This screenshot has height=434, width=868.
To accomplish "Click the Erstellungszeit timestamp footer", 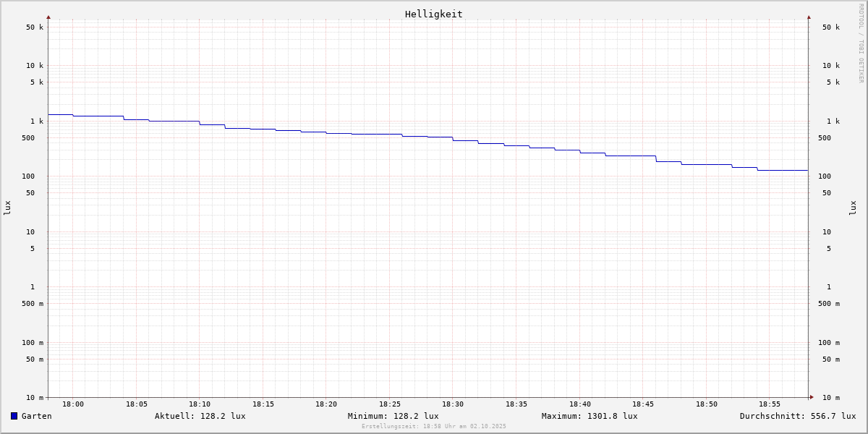I will click(433, 427).
